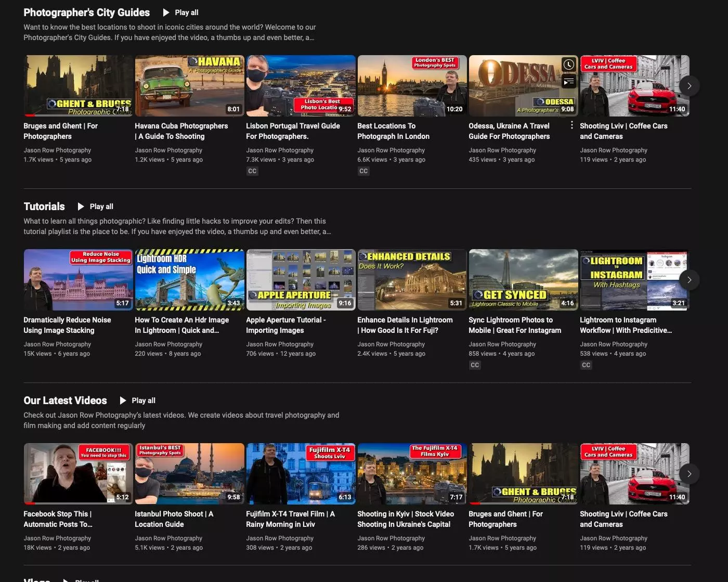The image size is (728, 582).
Task: Click channel name under Apple Aperture Tutorial
Action: (x=280, y=344)
